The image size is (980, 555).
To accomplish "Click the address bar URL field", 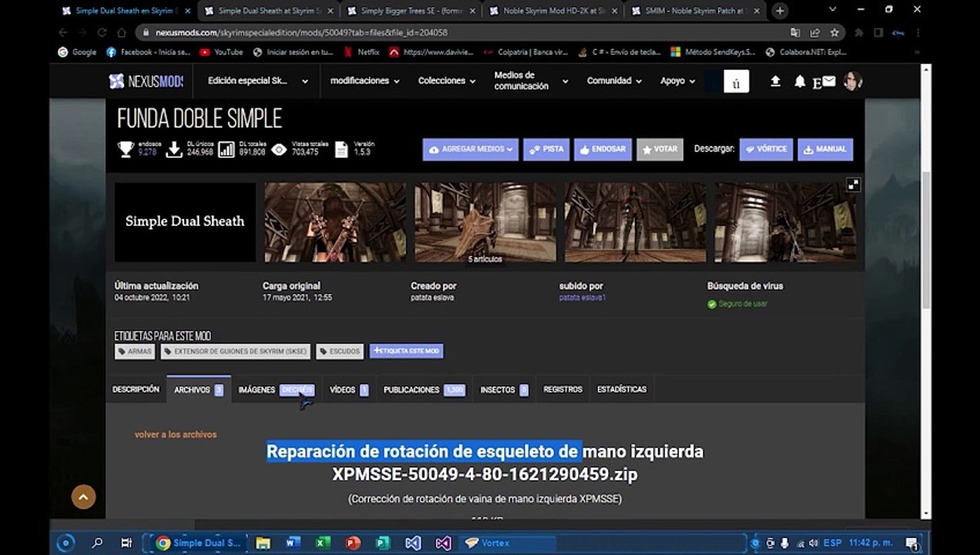I will [x=462, y=32].
